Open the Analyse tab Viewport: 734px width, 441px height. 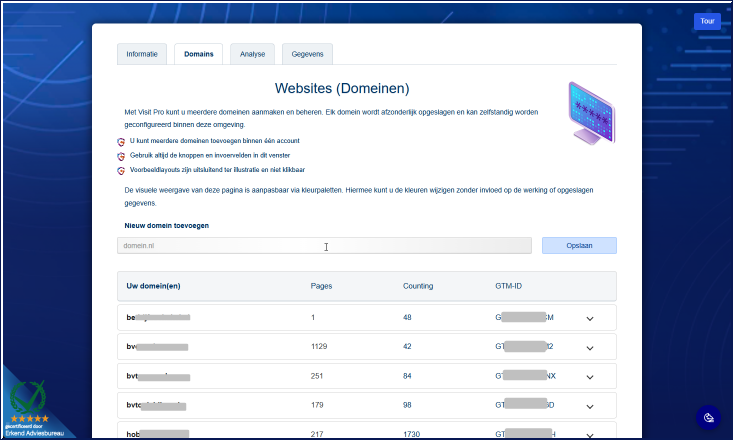point(252,54)
